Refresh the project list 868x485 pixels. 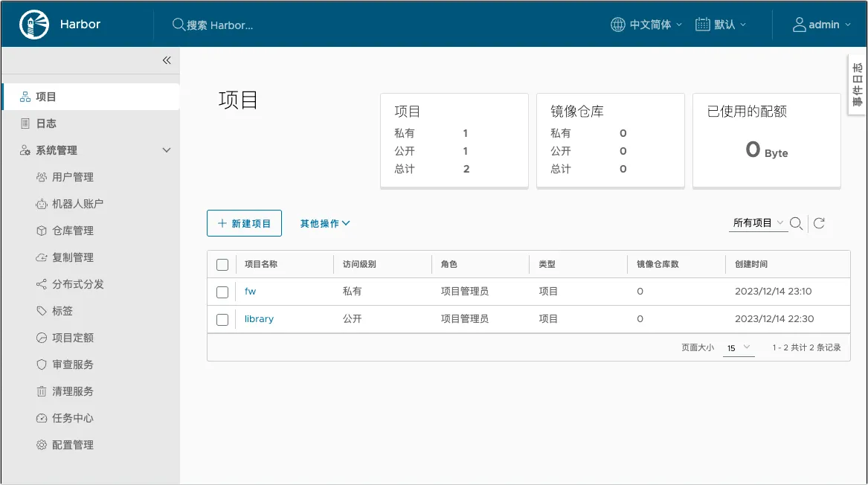point(820,223)
